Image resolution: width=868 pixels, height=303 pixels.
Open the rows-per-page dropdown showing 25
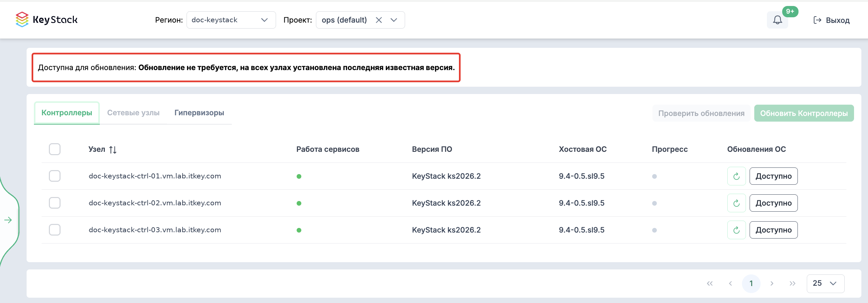point(825,283)
